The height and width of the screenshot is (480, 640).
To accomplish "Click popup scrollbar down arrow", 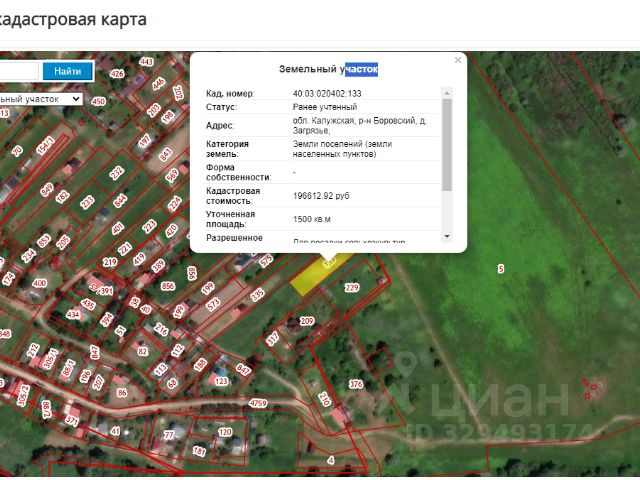I will pos(447,236).
